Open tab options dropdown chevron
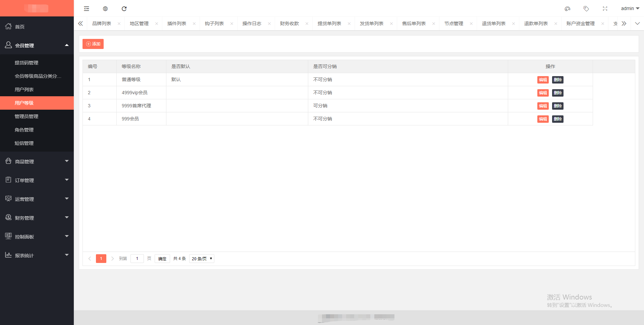Screen dimensions: 644x325 637,23
